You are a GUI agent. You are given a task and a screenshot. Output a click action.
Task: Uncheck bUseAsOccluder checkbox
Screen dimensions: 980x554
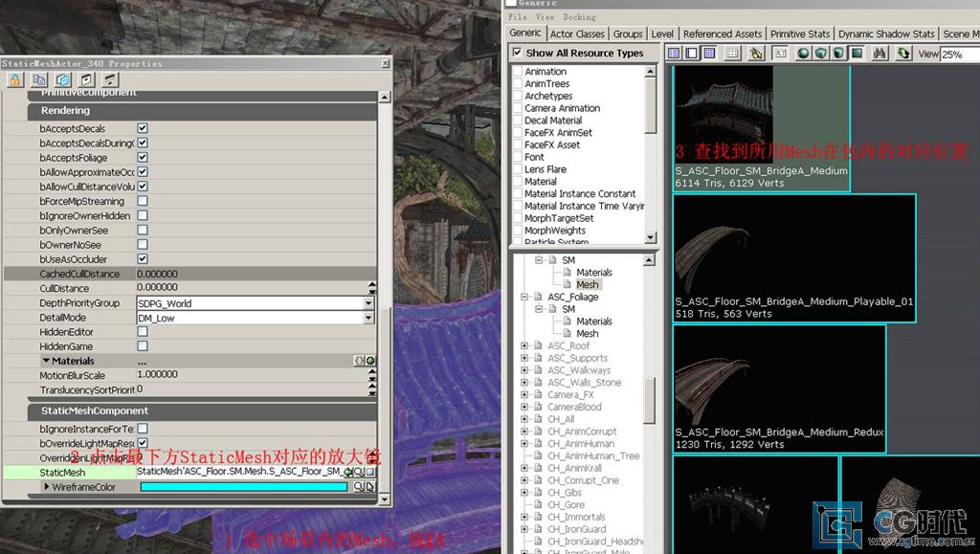(x=143, y=258)
